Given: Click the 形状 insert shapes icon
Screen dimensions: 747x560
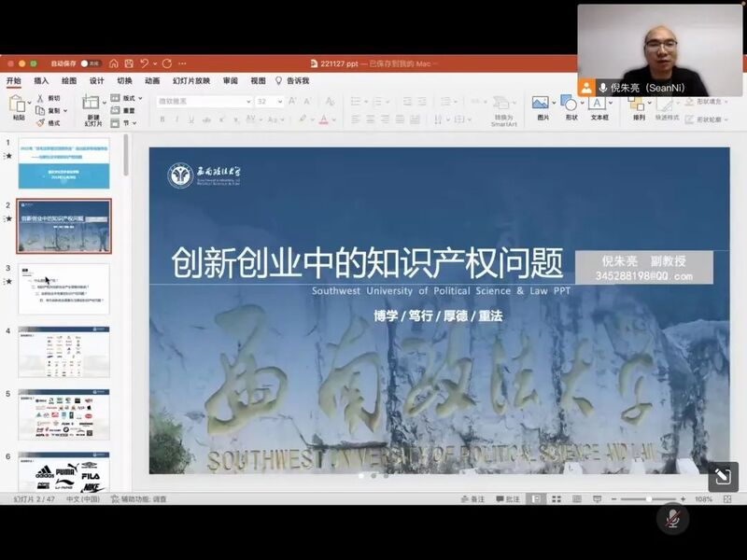Looking at the screenshot, I should pyautogui.click(x=569, y=103).
